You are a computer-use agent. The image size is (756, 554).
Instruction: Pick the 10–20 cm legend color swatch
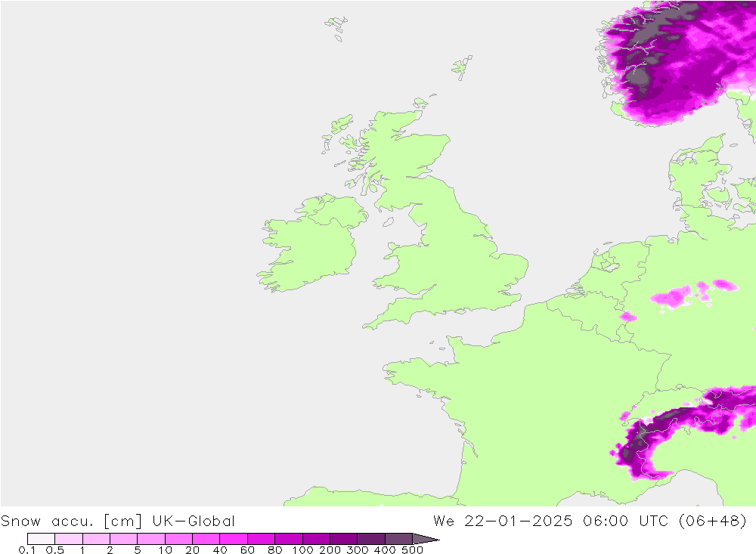coord(179,539)
